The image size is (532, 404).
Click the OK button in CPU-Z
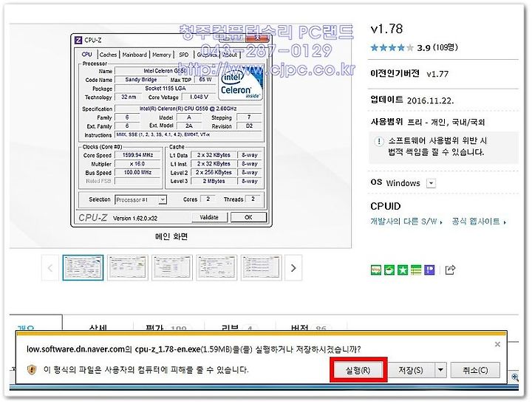248,217
